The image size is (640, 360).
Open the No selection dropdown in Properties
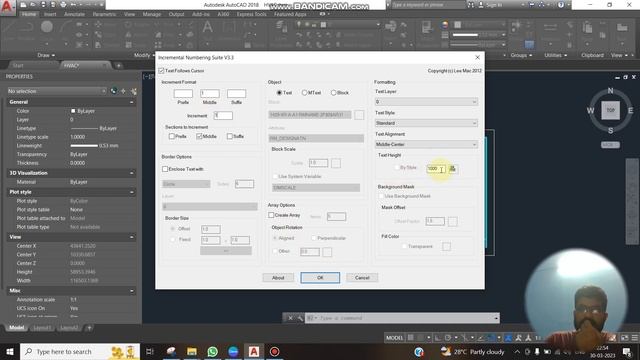coord(57,91)
